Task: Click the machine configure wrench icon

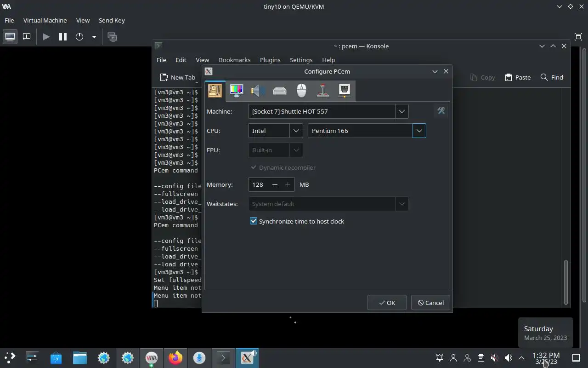Action: tap(441, 111)
